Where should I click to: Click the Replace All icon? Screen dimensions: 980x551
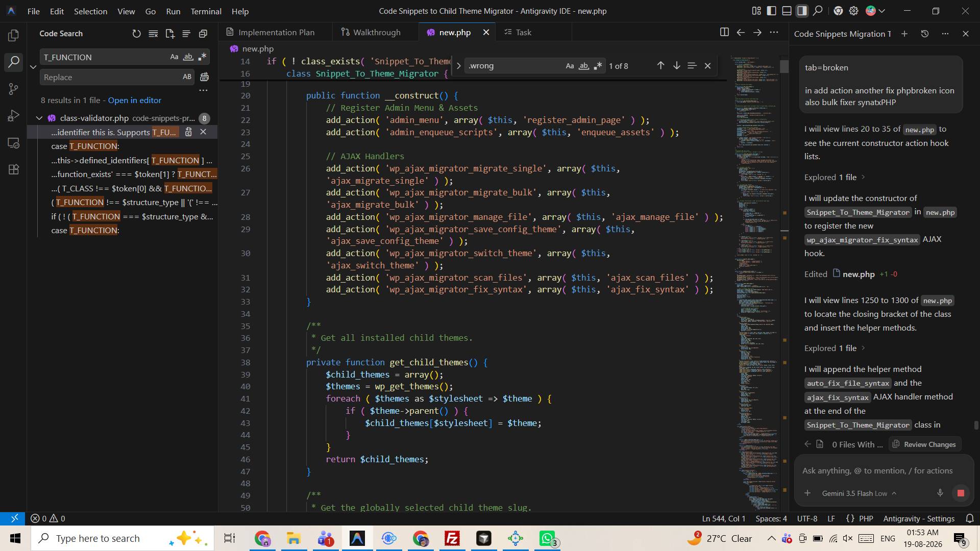[x=204, y=77]
